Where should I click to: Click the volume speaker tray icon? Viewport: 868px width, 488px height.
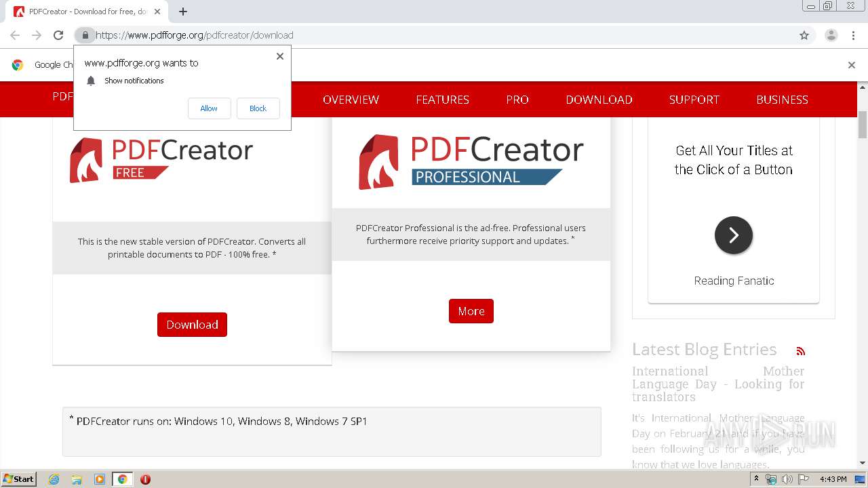point(787,479)
